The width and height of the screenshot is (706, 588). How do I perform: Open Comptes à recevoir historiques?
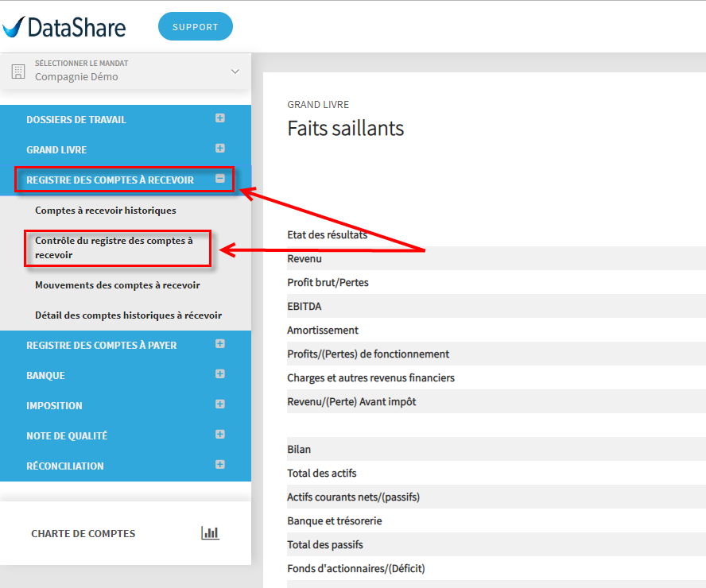point(106,210)
